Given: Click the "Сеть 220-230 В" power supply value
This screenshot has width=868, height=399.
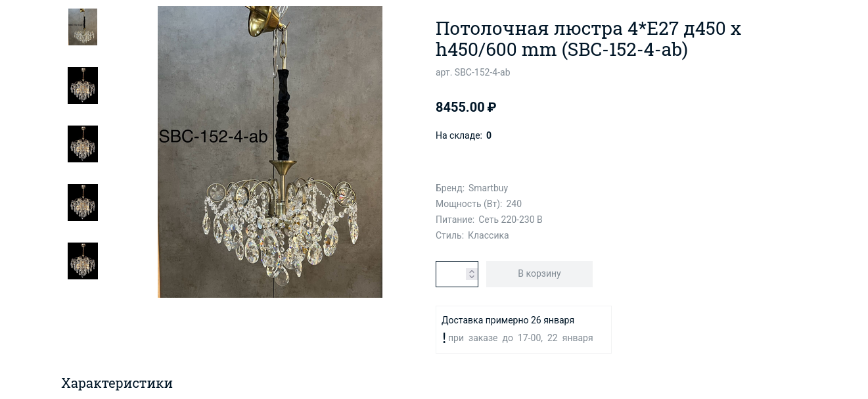Looking at the screenshot, I should tap(511, 220).
